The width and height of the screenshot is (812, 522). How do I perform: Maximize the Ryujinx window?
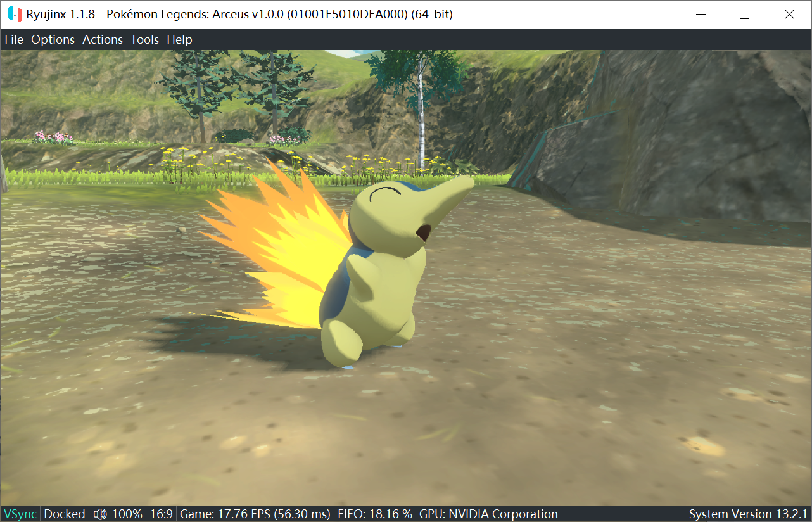pos(745,14)
